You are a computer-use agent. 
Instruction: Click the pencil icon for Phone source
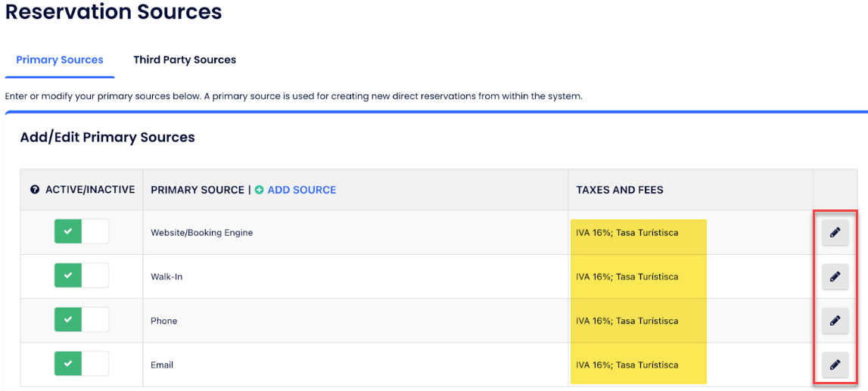point(835,321)
